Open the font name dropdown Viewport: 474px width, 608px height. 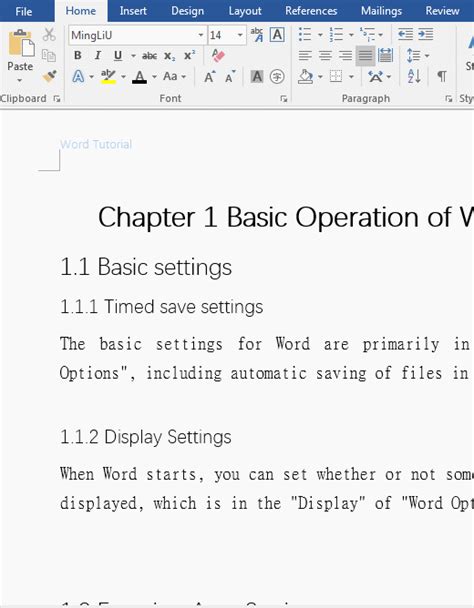(201, 35)
